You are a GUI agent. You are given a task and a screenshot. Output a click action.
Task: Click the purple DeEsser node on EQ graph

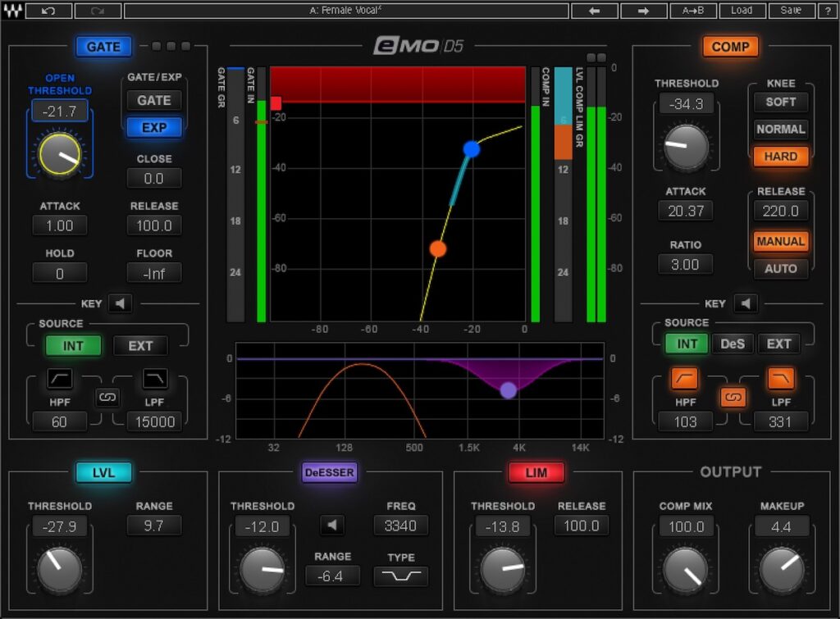pyautogui.click(x=509, y=390)
